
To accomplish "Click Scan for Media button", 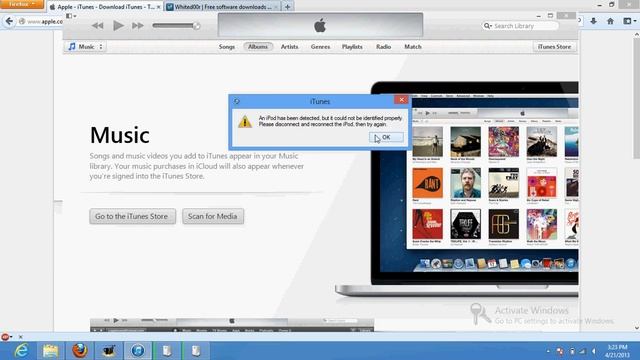I will point(213,216).
